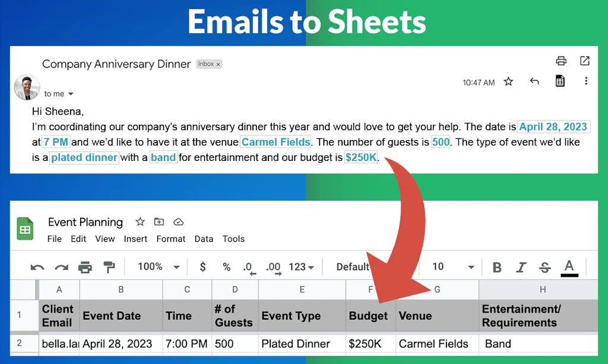
Task: Open the email as a Google Sheet icon
Action: coord(559,81)
